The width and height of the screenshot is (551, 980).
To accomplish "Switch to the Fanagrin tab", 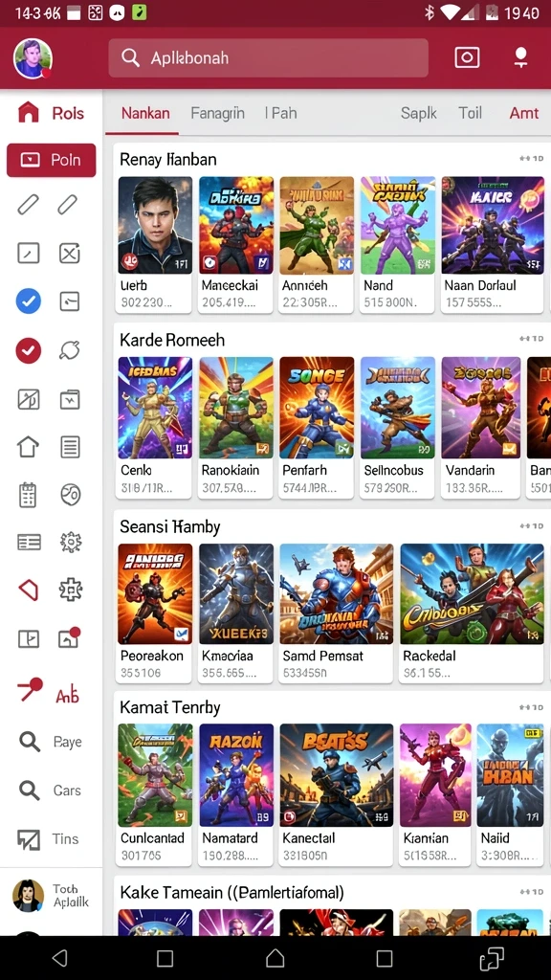I will tap(217, 113).
